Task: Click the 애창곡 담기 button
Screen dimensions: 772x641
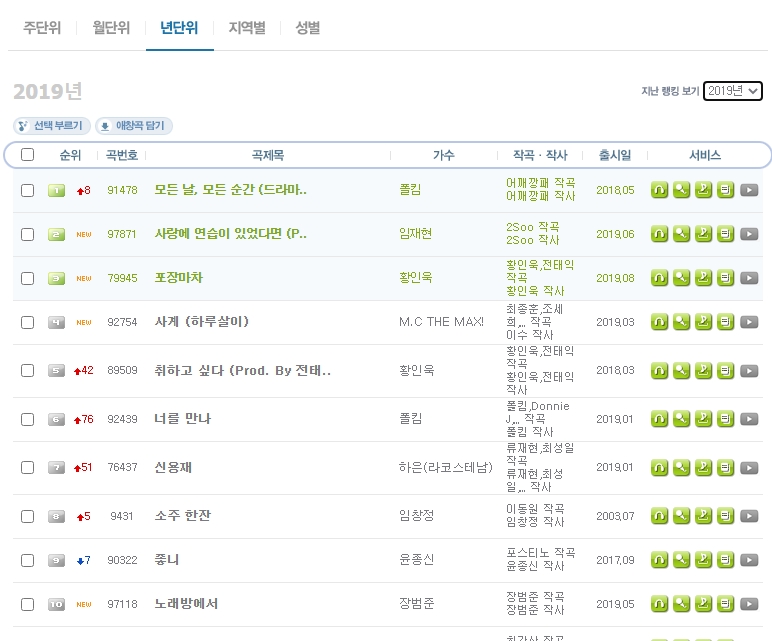Action: [134, 126]
